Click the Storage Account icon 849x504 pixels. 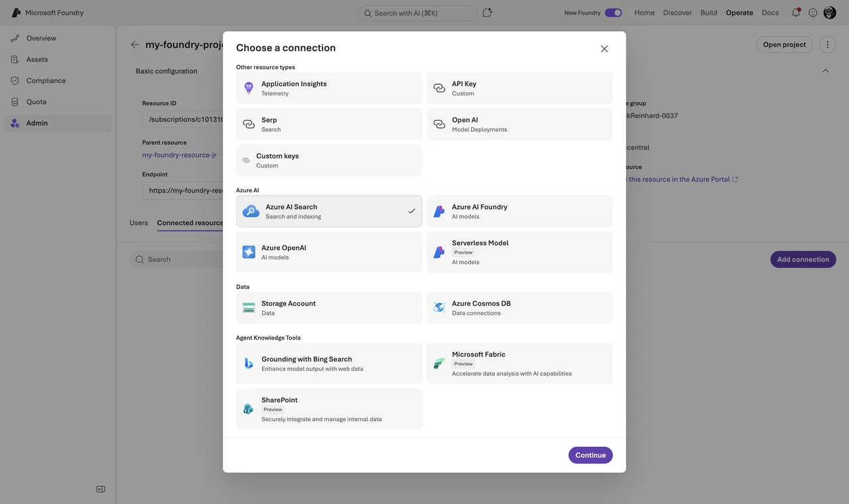pyautogui.click(x=249, y=308)
